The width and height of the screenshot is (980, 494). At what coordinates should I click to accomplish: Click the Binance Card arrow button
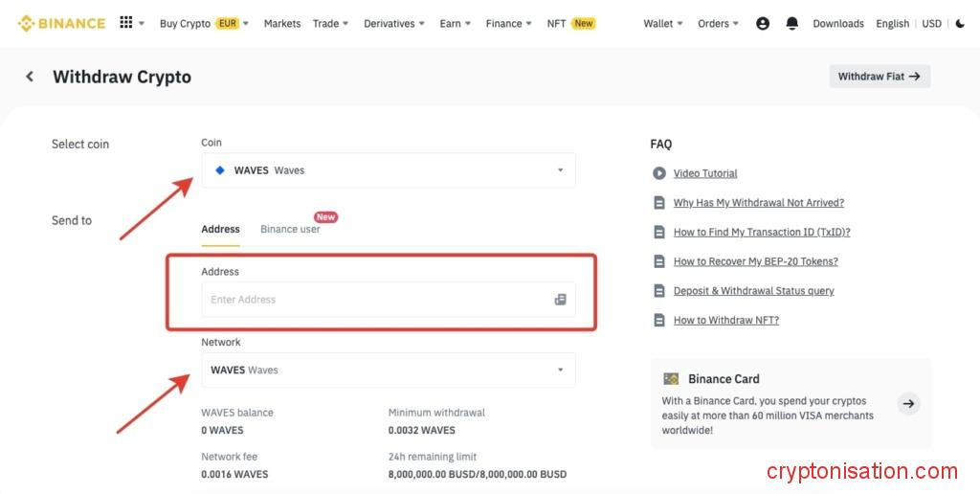point(908,404)
